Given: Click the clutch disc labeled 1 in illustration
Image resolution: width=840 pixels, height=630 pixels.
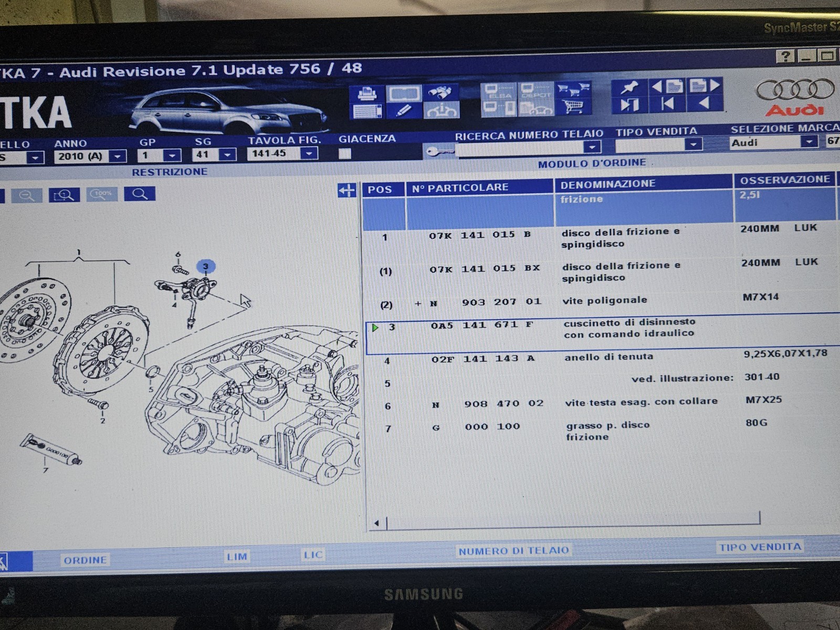Looking at the screenshot, I should click(x=35, y=320).
